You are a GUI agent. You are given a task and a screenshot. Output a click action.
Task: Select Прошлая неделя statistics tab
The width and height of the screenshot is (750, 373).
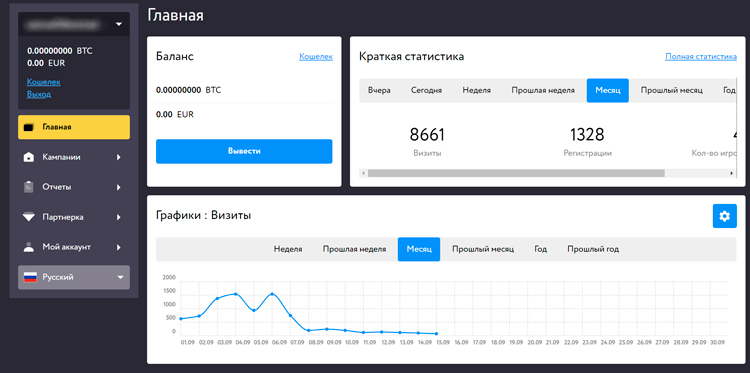[543, 90]
